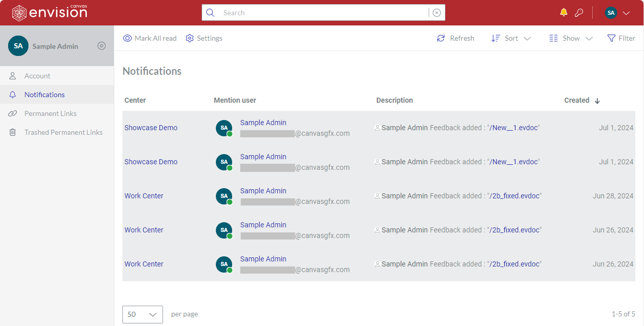Click the Mark All read icon
Screen dimensions: 644x326
tap(127, 38)
